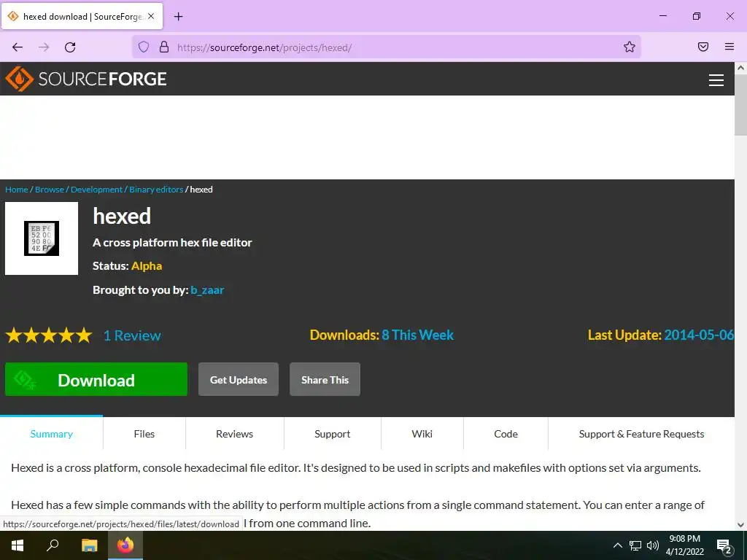Viewport: 747px width, 560px height.
Task: Click the 8 This Week downloads link
Action: (418, 335)
